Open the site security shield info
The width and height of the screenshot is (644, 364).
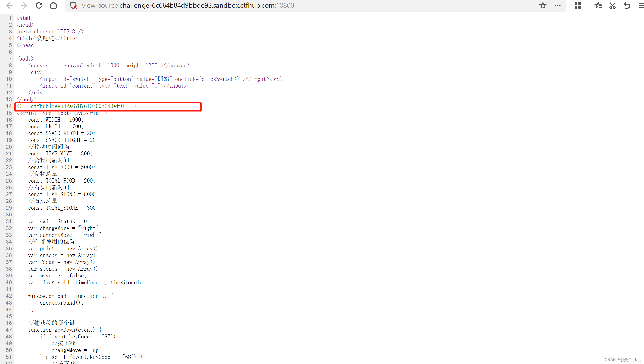73,5
